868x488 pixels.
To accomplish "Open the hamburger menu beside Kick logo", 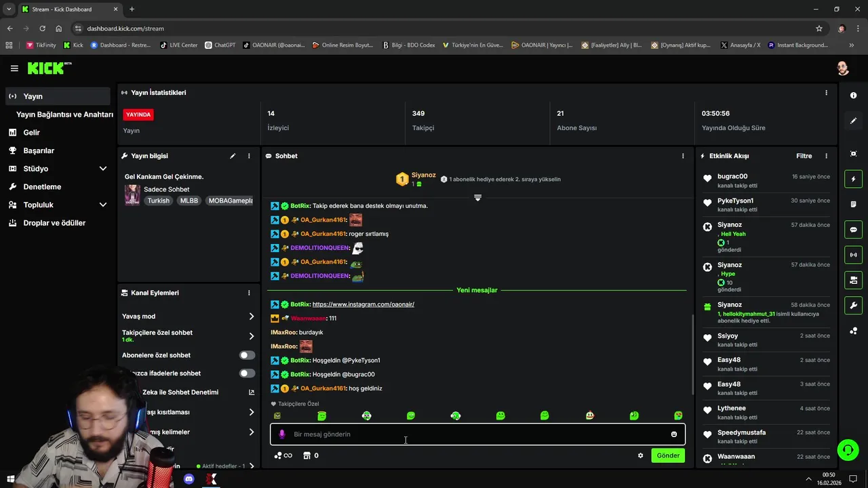I will [14, 68].
